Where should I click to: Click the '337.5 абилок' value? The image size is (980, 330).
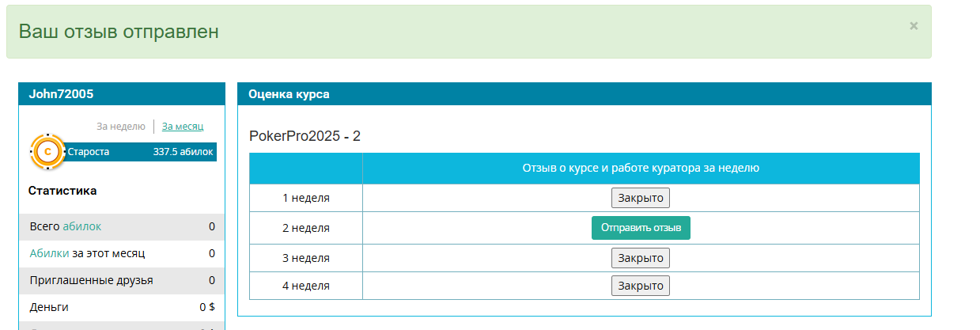(183, 152)
